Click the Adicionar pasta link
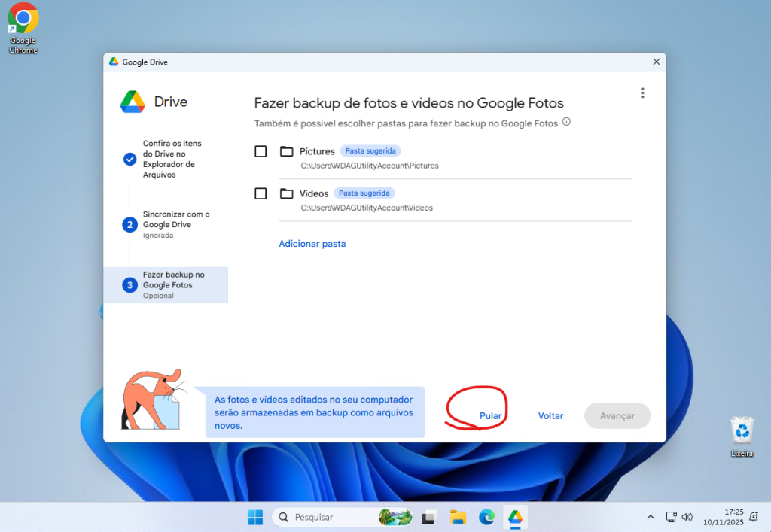Image resolution: width=771 pixels, height=532 pixels. 312,244
